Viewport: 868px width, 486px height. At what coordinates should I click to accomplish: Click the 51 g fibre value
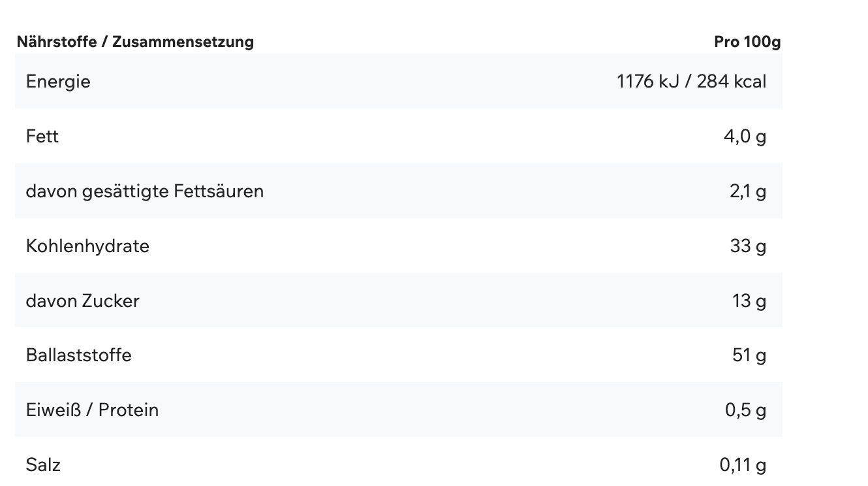749,355
